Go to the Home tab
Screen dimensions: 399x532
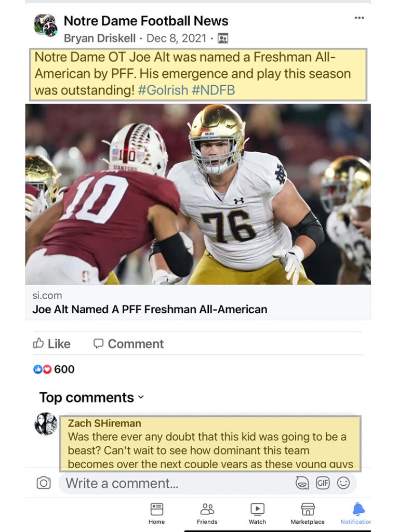point(156,513)
